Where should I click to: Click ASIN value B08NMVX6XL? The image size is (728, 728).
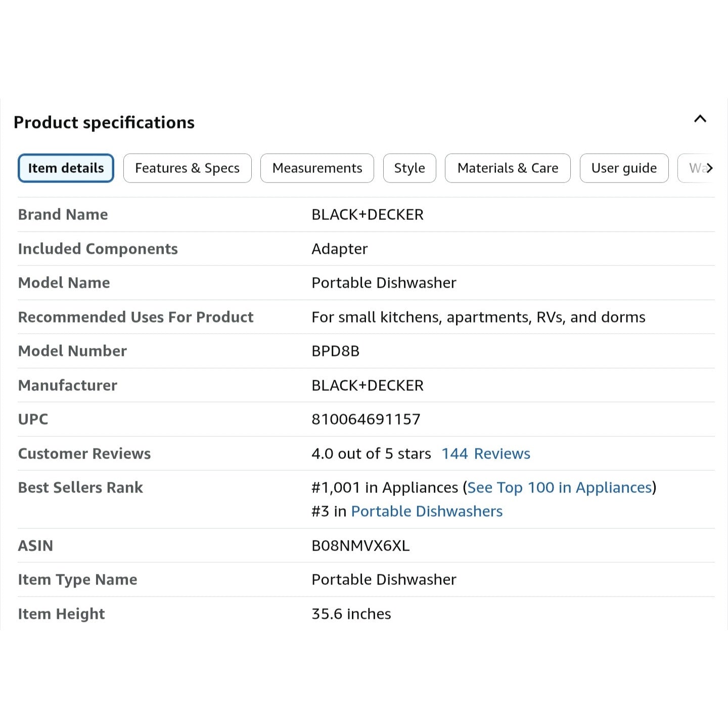click(360, 545)
